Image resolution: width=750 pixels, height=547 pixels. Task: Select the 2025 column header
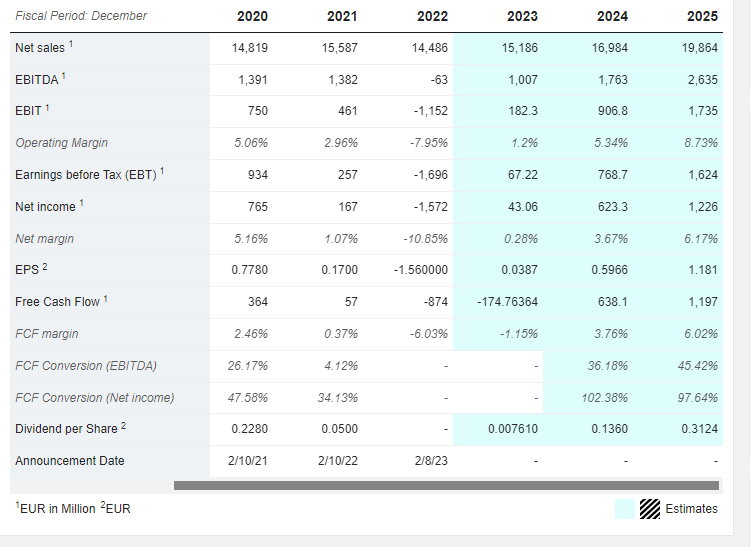[x=702, y=16]
